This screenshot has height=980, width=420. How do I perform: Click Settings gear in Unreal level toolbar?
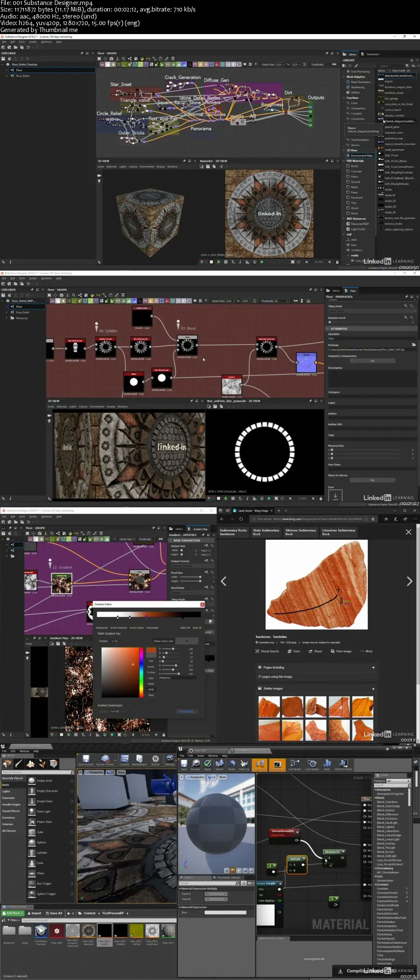point(170,760)
